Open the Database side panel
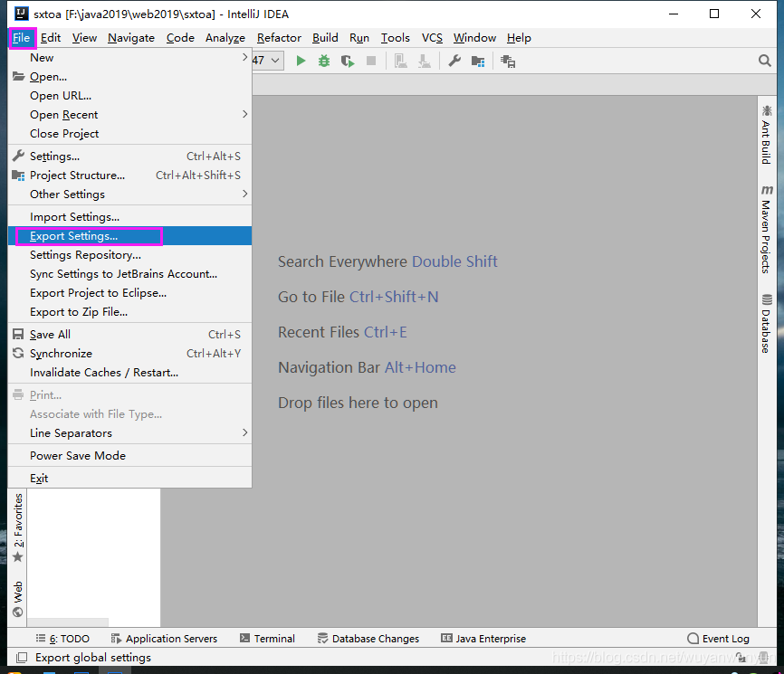The image size is (784, 674). coord(767,324)
